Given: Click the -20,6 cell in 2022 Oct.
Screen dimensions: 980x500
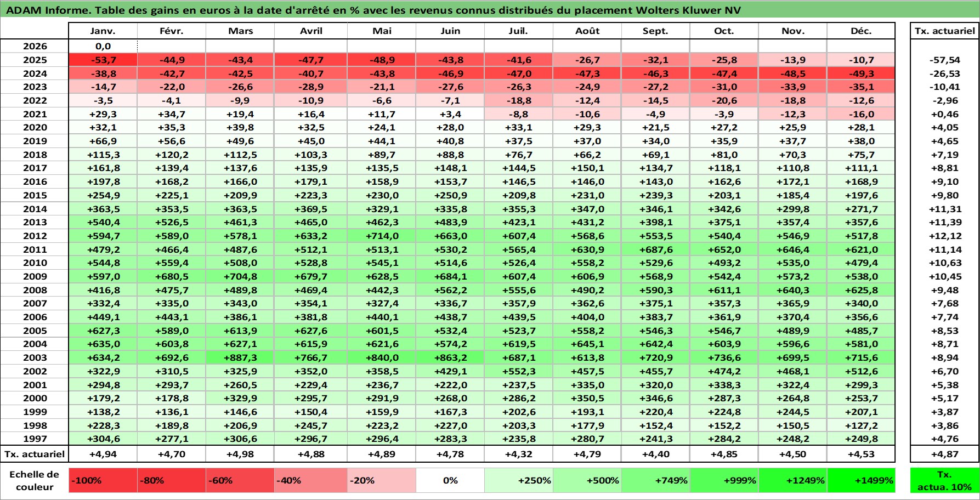Looking at the screenshot, I should [x=724, y=100].
